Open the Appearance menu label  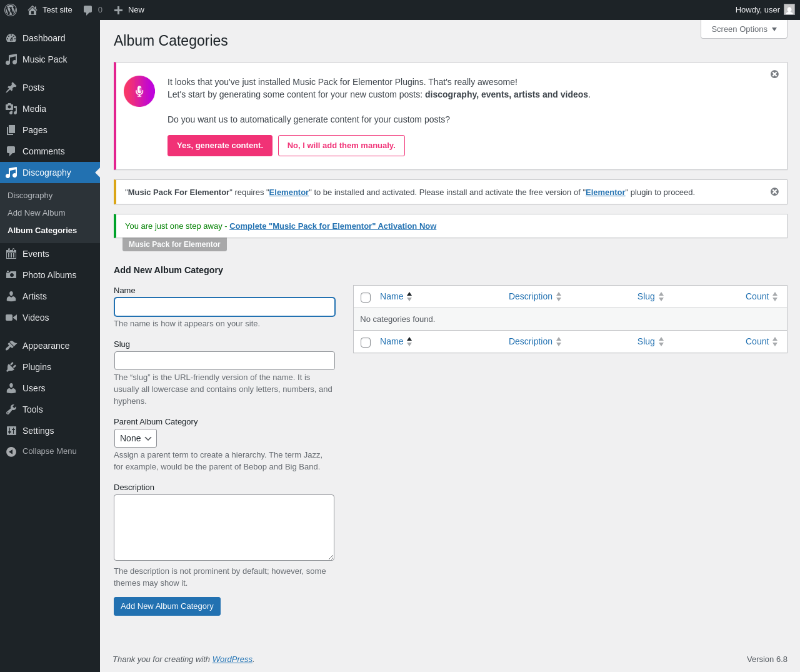[x=46, y=346]
